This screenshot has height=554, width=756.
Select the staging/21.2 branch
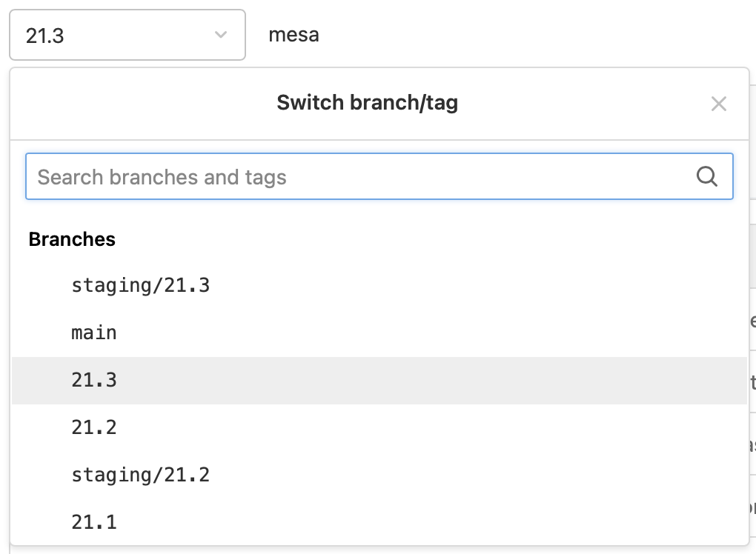click(x=140, y=475)
